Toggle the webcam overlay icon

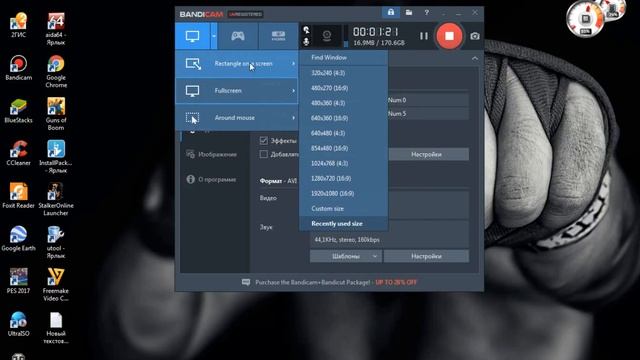pos(327,36)
